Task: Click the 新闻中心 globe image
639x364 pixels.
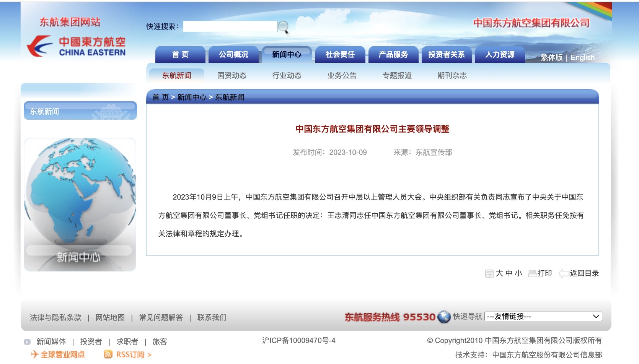Action: pos(80,205)
